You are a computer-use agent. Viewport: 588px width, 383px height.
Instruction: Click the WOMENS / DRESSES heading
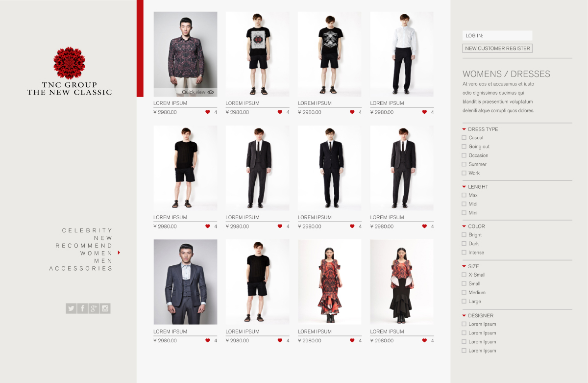(506, 74)
